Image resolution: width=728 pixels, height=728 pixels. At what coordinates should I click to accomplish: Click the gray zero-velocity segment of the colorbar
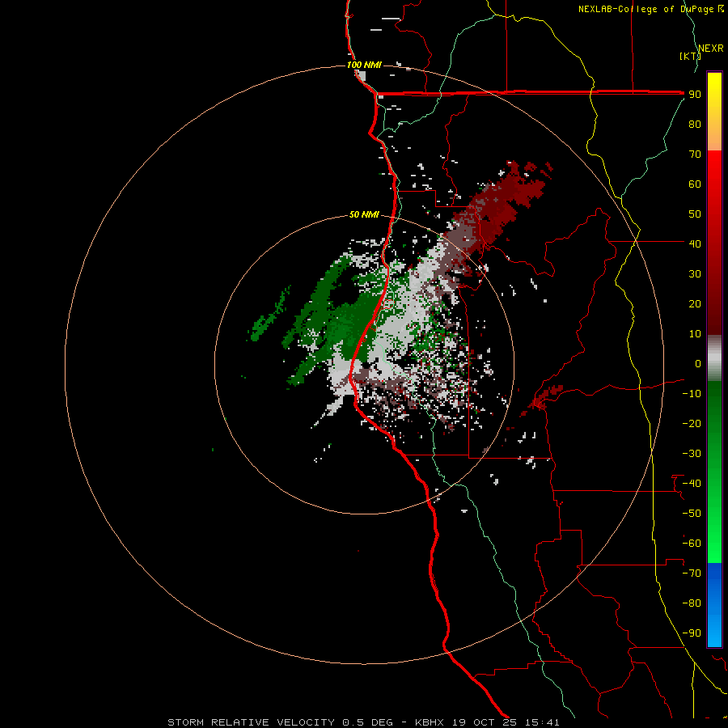pos(714,358)
